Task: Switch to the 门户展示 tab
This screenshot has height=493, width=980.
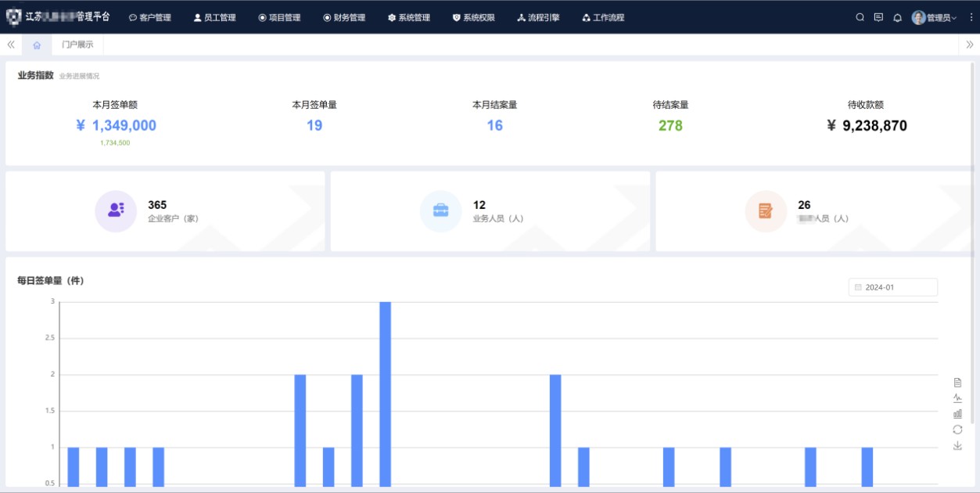Action: (x=77, y=45)
